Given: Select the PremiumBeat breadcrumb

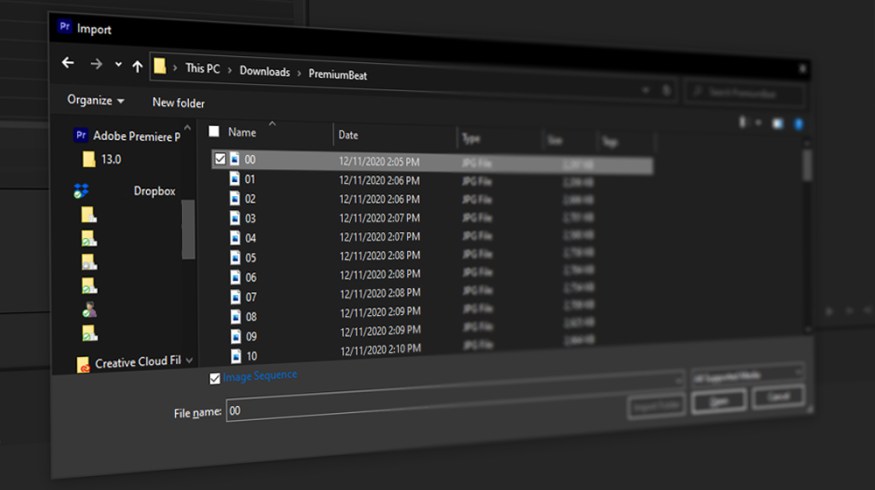Looking at the screenshot, I should click(x=338, y=75).
